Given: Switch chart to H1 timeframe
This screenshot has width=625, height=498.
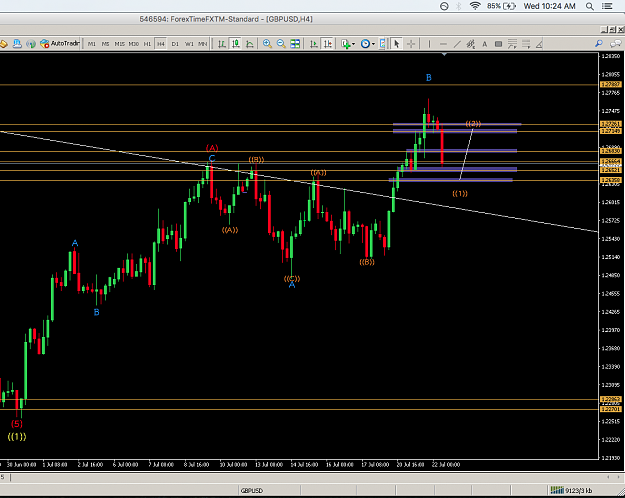Looking at the screenshot, I should (147, 44).
